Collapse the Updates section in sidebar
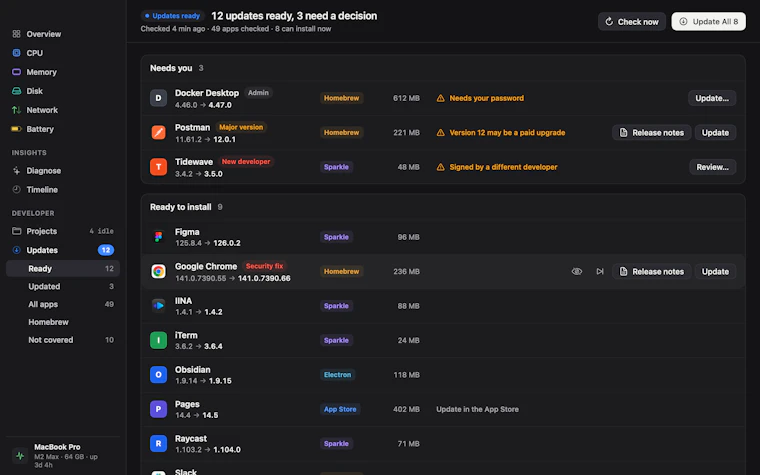The width and height of the screenshot is (760, 475). tap(63, 250)
